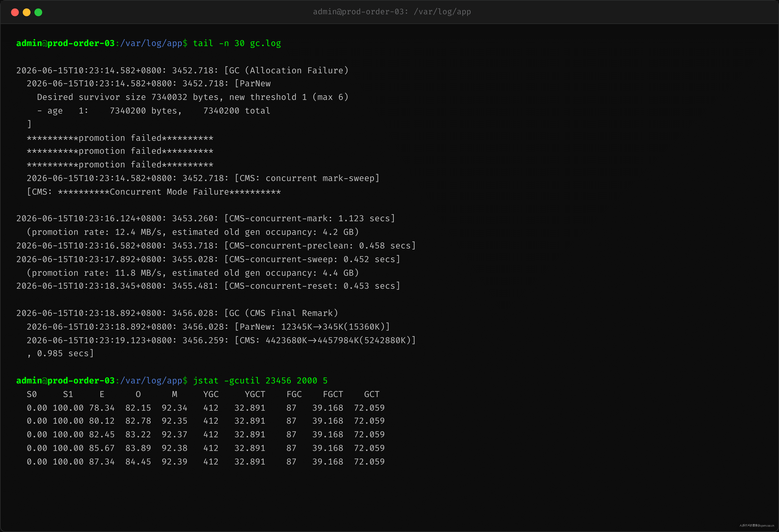Image resolution: width=779 pixels, height=532 pixels.
Task: Click the Eden value 80.12
Action: point(102,421)
